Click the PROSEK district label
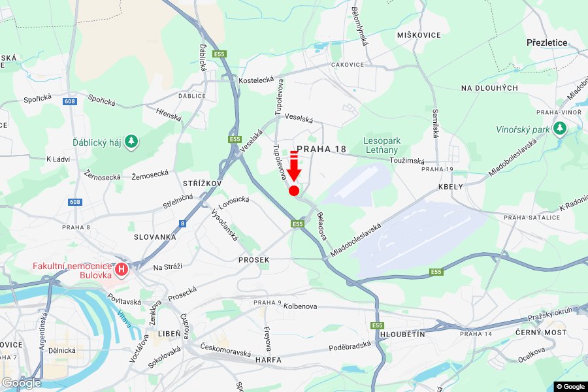The height and width of the screenshot is (392, 588). click(x=254, y=259)
